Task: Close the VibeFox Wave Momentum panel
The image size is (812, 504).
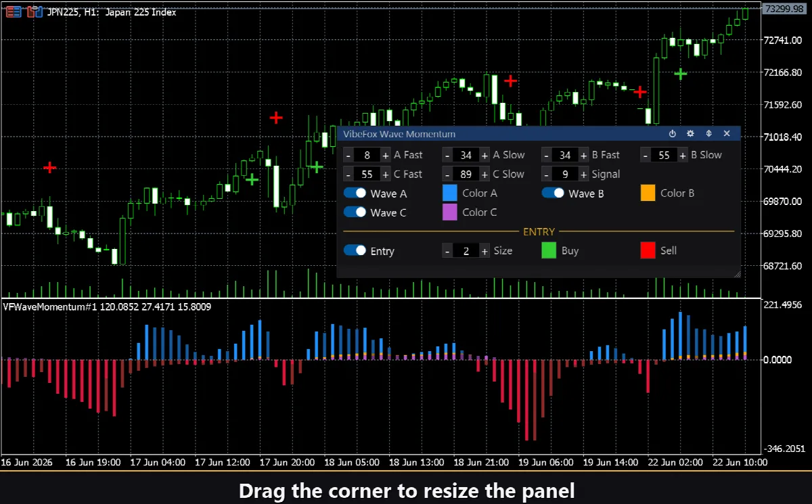Action: click(727, 134)
